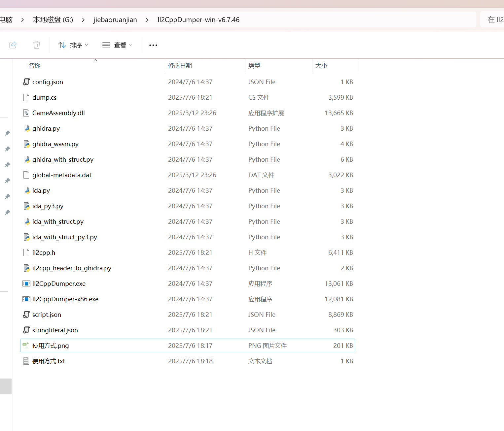The image size is (504, 431).
Task: Navigate to 本地磁盘 (G:) breadcrumb
Action: (x=53, y=20)
